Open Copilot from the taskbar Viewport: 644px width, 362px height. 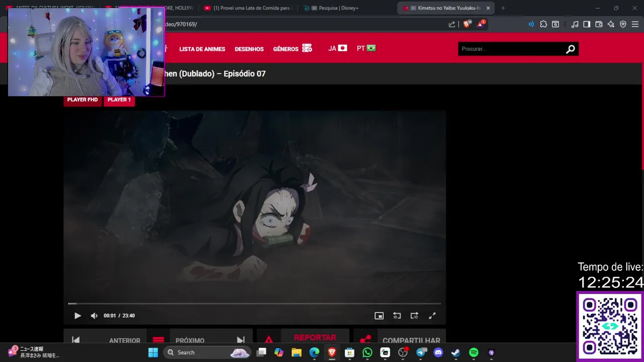pyautogui.click(x=279, y=352)
